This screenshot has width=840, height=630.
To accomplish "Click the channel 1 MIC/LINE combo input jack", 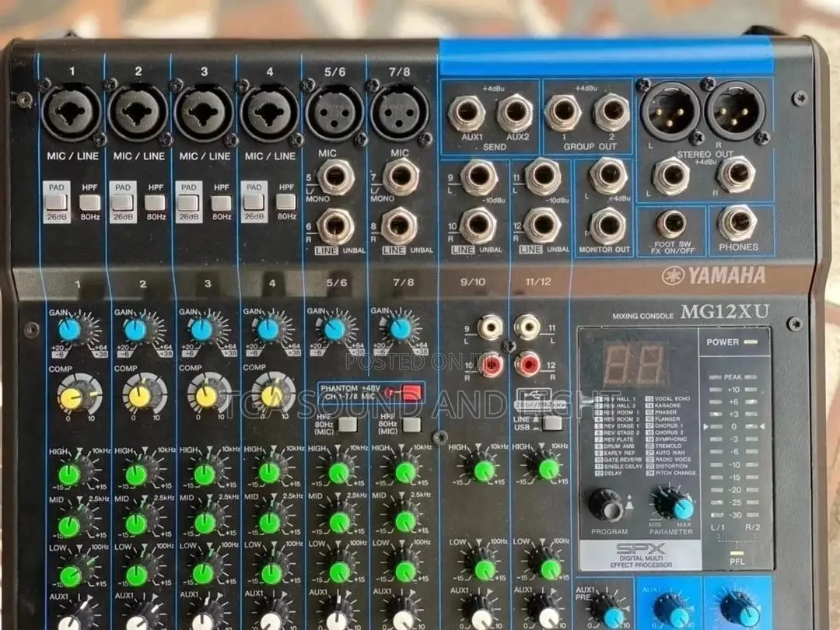I will coord(72,112).
